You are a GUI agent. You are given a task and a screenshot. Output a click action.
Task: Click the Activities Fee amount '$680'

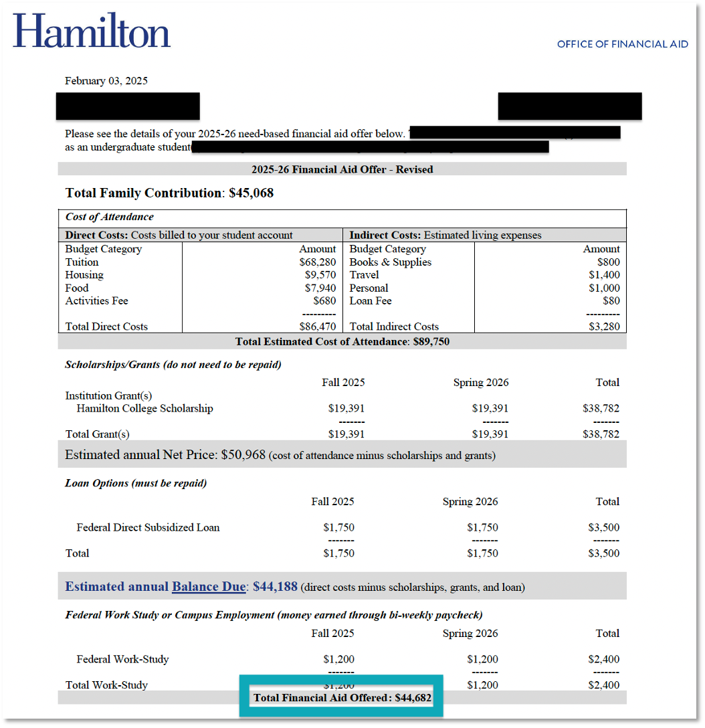(x=324, y=301)
